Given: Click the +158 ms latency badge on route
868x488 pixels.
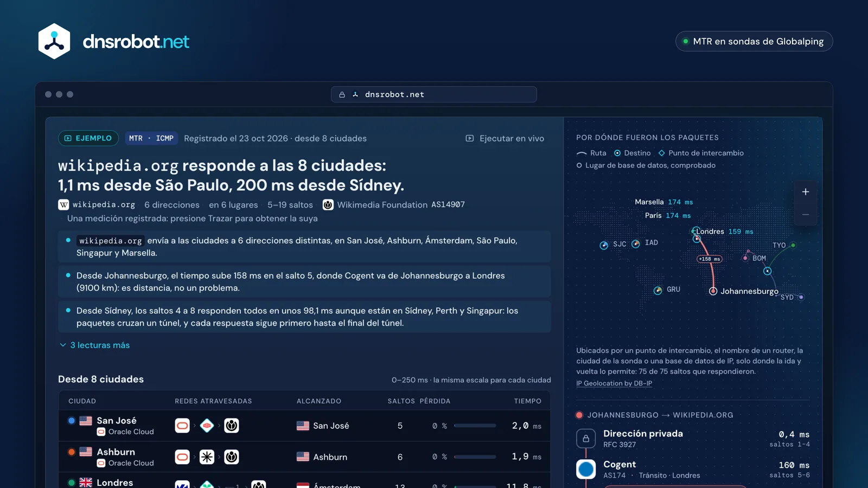Looking at the screenshot, I should [x=710, y=259].
